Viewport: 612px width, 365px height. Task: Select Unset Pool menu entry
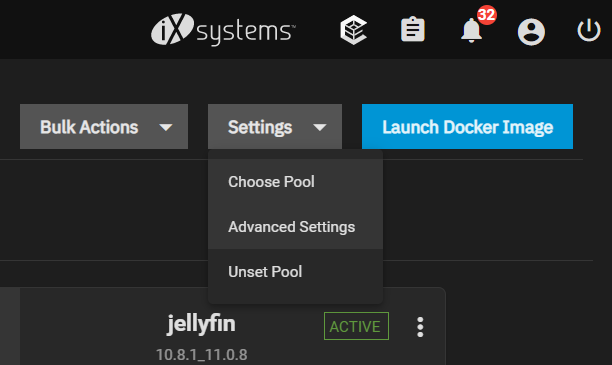click(x=295, y=272)
